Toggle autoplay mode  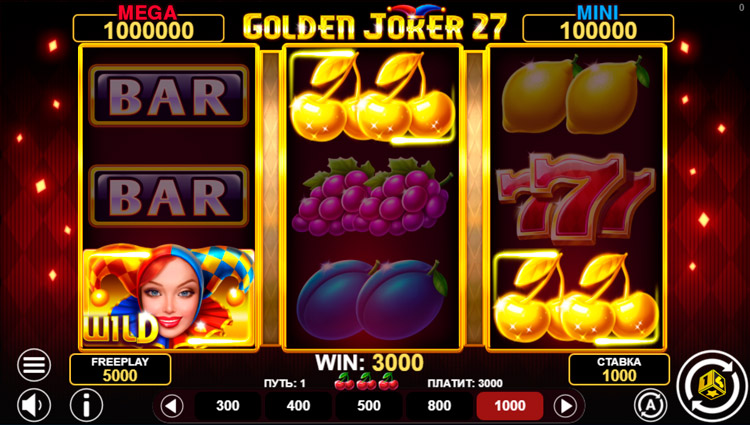(x=651, y=405)
